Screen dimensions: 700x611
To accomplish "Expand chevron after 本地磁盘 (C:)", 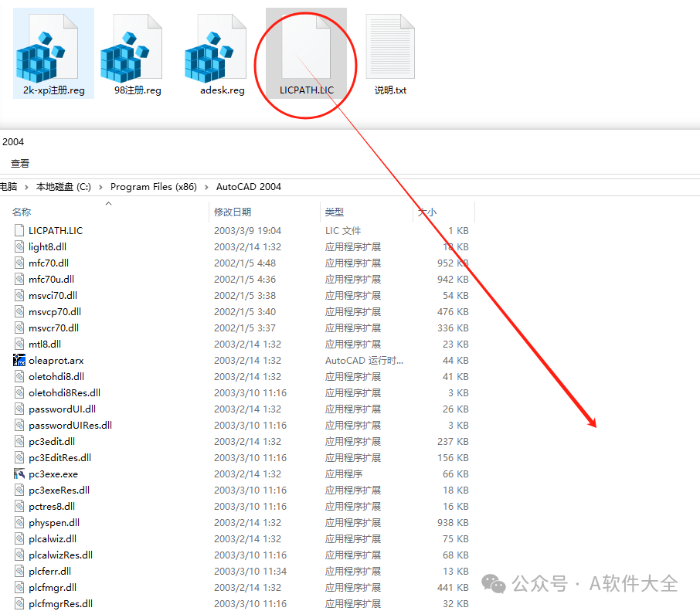I will (100, 187).
